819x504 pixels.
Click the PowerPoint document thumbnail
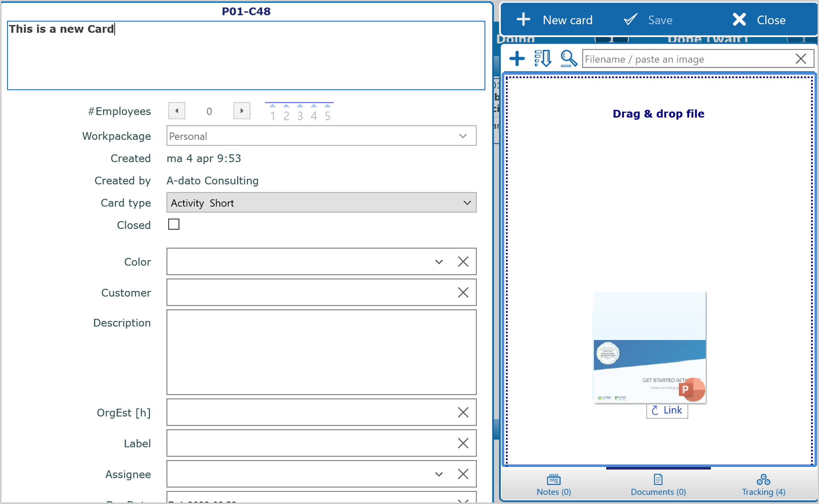click(x=650, y=347)
